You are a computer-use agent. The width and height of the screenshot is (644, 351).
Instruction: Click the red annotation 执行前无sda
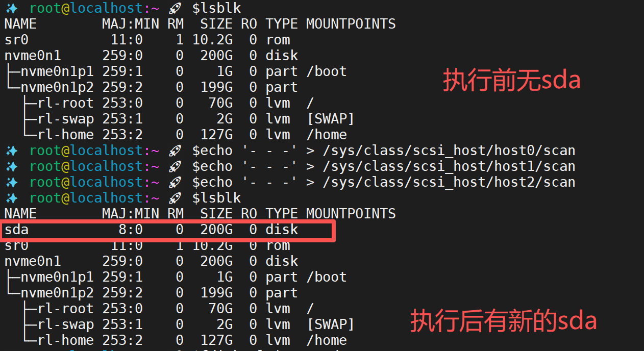(512, 81)
